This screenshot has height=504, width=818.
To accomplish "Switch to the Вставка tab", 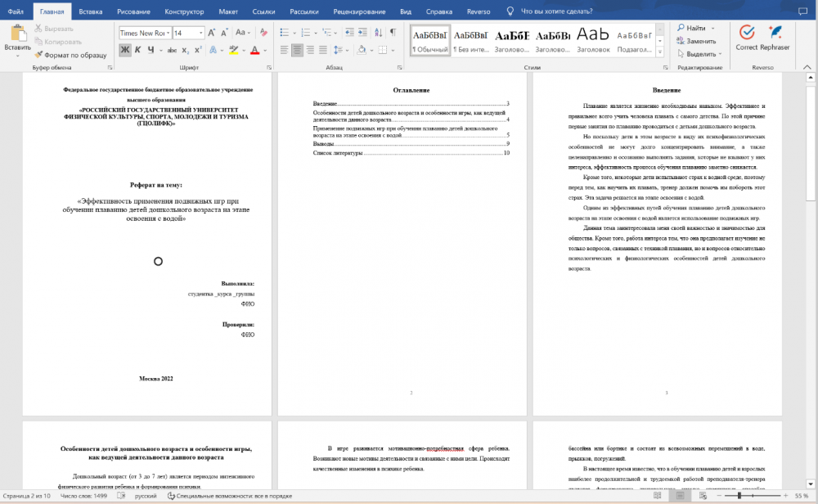I will point(91,11).
